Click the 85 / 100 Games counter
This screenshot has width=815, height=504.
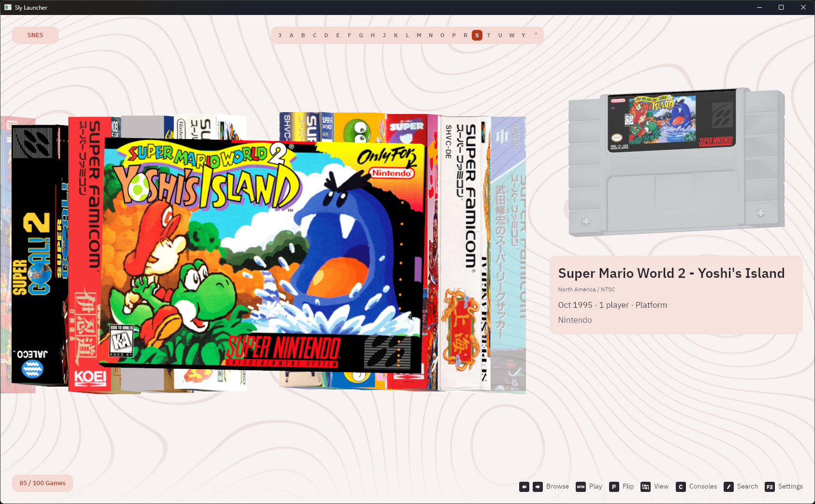(x=43, y=483)
